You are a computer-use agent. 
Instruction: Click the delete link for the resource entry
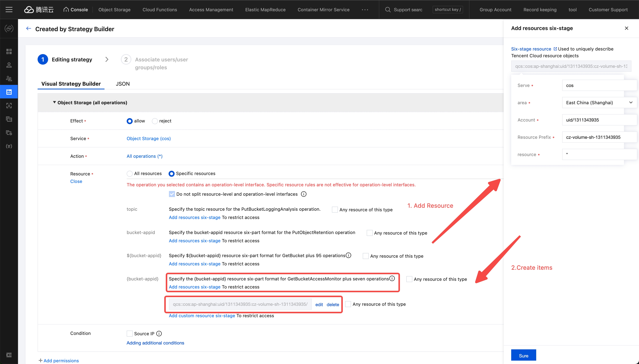[333, 304]
